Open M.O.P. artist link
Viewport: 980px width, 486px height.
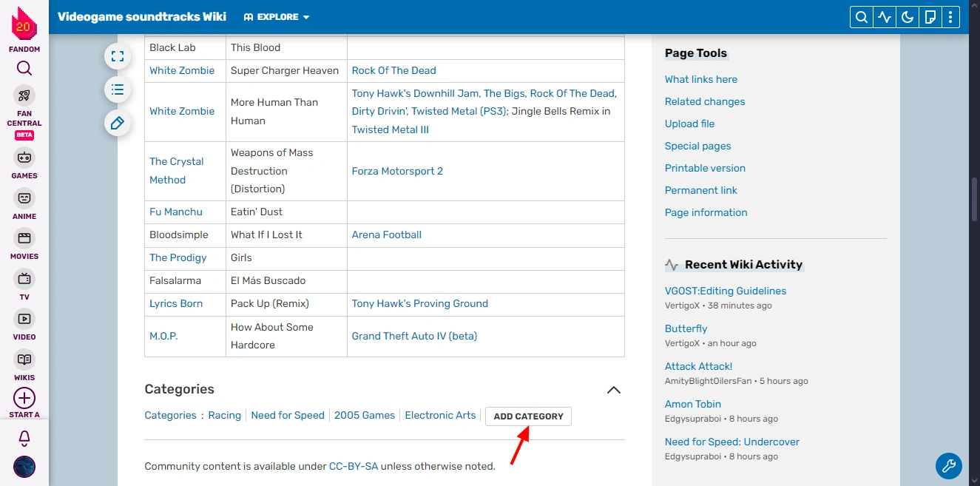[x=163, y=336]
